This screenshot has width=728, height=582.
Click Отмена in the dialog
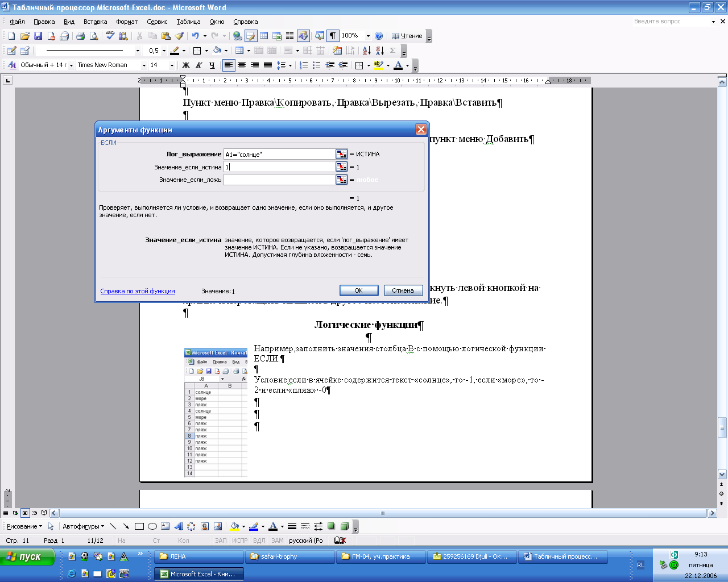pyautogui.click(x=403, y=290)
